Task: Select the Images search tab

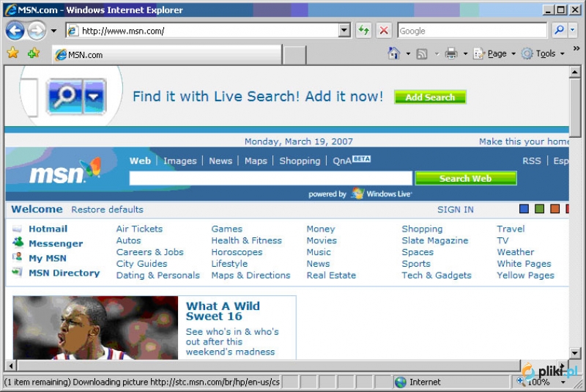Action: click(x=179, y=161)
